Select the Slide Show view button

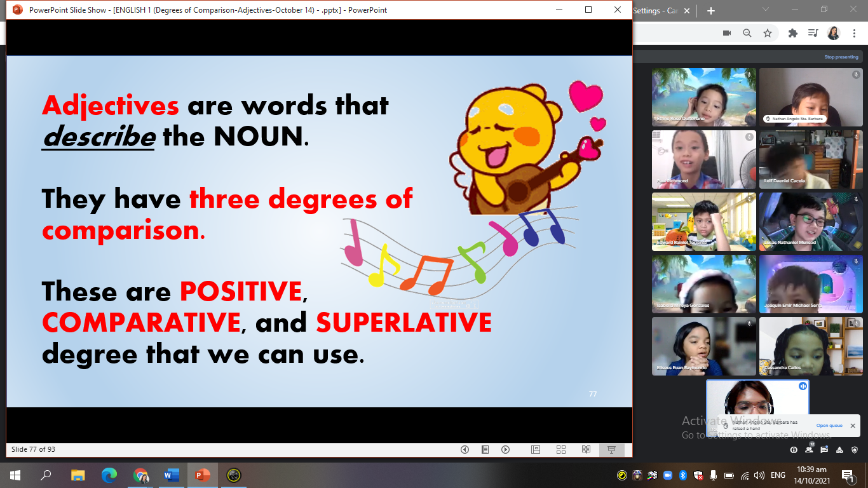pos(611,449)
